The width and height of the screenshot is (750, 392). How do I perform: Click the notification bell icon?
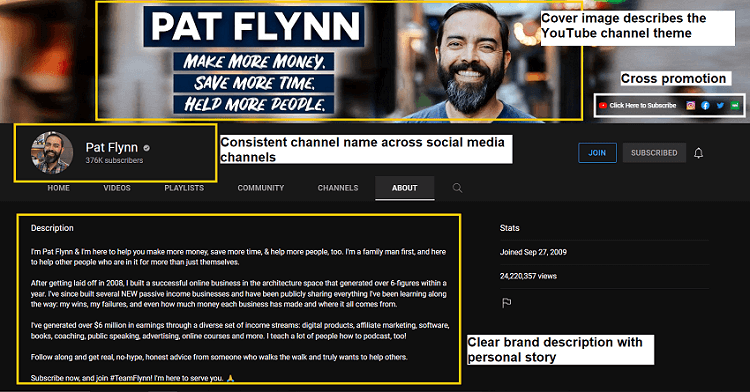(x=698, y=153)
